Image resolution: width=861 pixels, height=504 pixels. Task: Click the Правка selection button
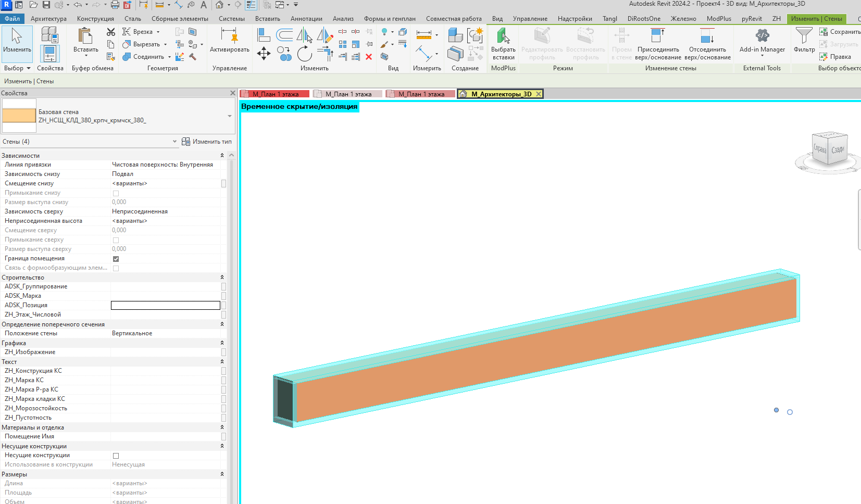pos(835,57)
